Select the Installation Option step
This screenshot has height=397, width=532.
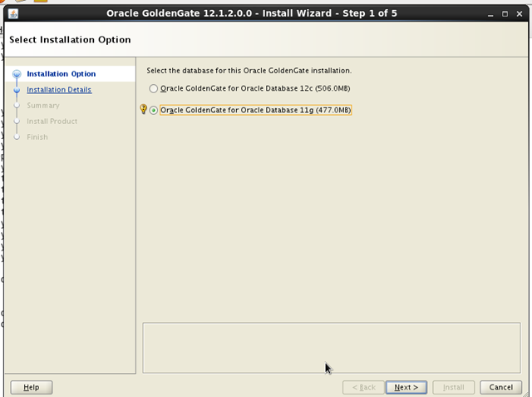[61, 74]
